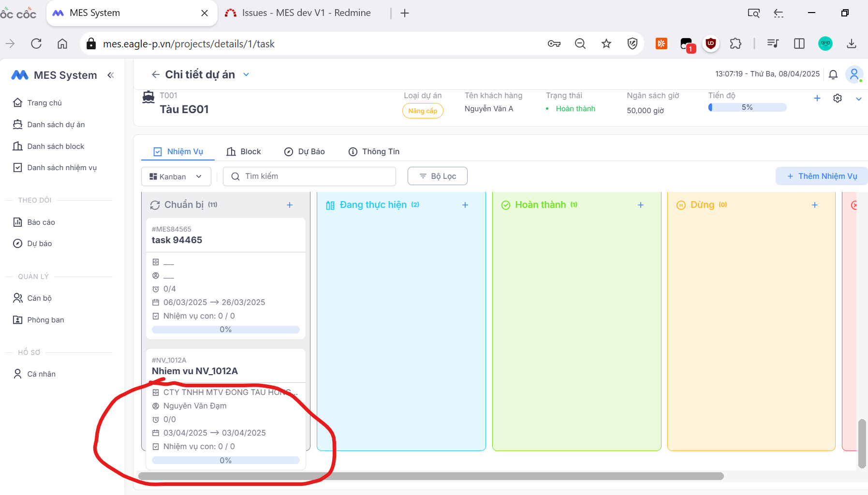Viewport: 868px width, 495px height.
Task: Go back using the header arrow
Action: (155, 74)
